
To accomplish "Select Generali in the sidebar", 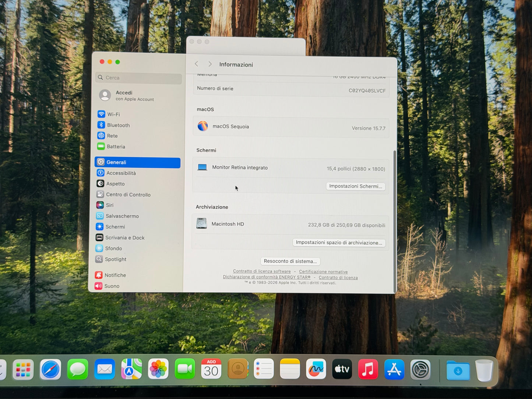I will (x=138, y=162).
